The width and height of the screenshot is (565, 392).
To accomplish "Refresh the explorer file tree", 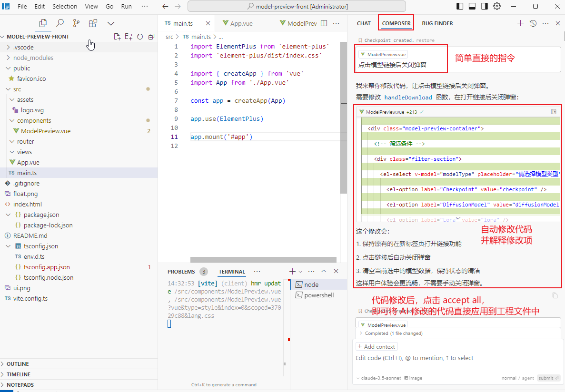I will 140,36.
